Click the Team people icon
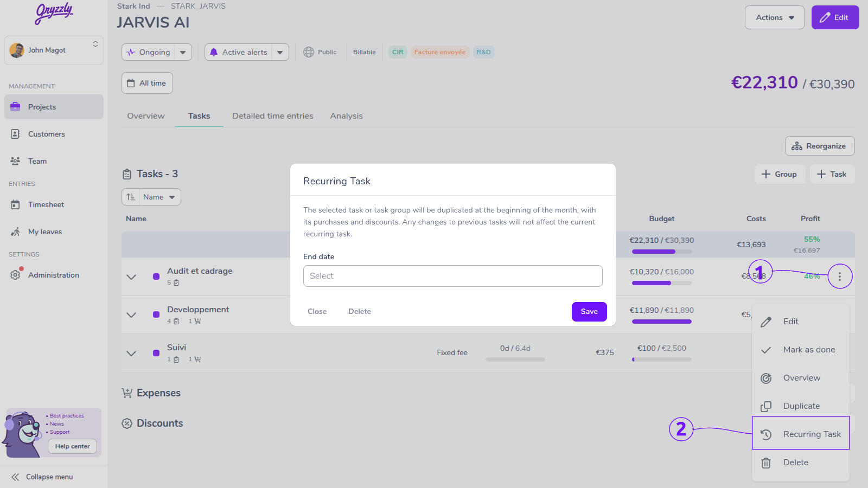The image size is (868, 488). (x=15, y=161)
